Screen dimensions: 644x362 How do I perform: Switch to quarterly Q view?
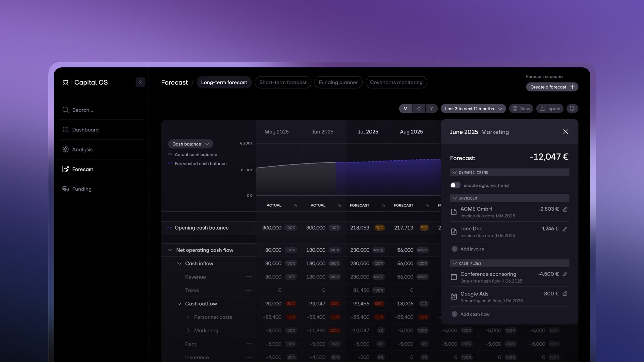click(x=419, y=109)
